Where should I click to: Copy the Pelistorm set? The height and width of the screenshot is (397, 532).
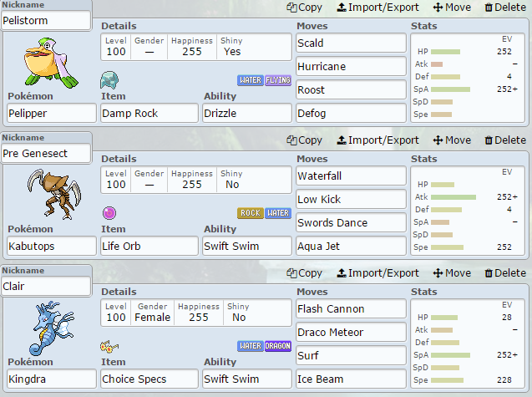[x=304, y=8]
